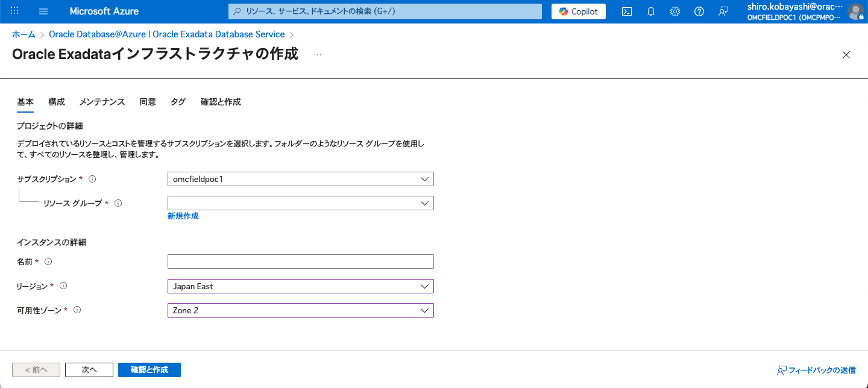Viewport: 868px width, 388px height.
Task: Expand the リソース グループ dropdown
Action: [300, 203]
